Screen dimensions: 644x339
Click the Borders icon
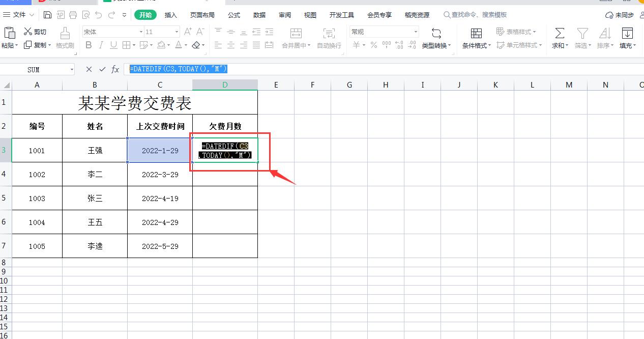pyautogui.click(x=127, y=45)
